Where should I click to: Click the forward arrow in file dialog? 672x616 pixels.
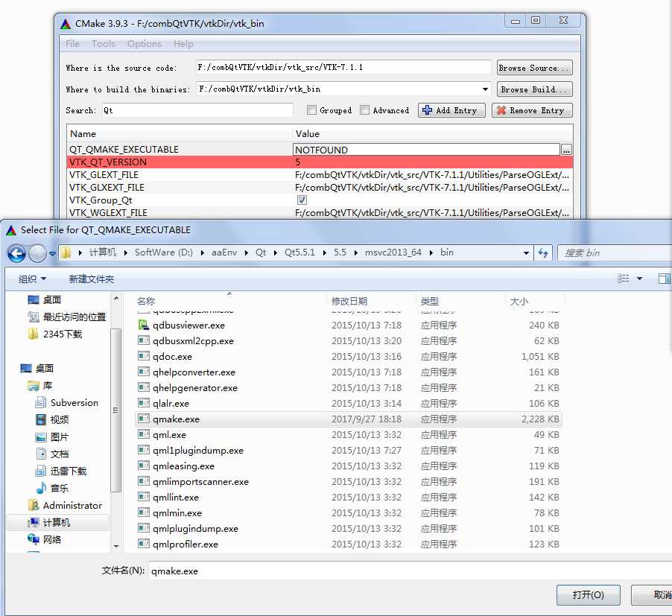tap(37, 253)
